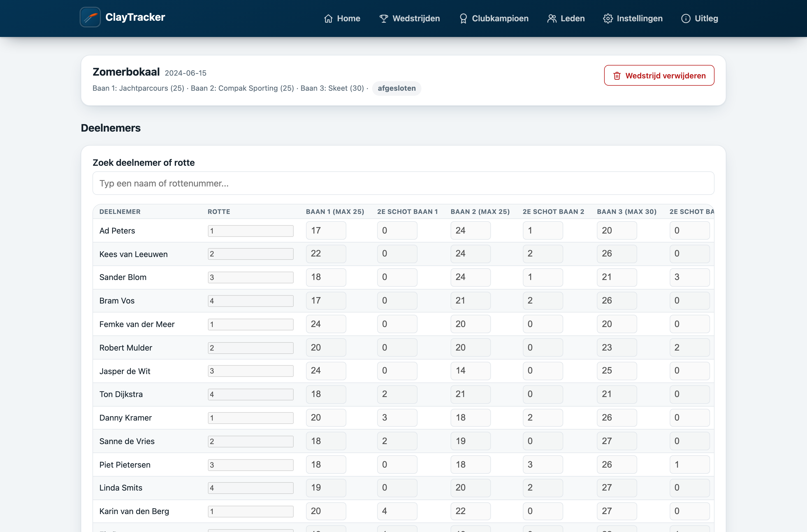
Task: Click the Rotte column header
Action: (219, 212)
